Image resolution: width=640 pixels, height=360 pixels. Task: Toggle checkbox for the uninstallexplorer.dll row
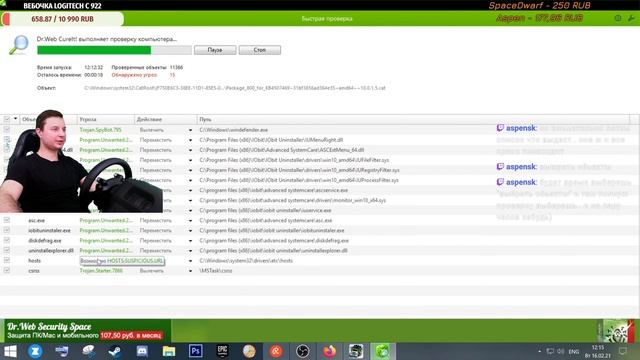tap(7, 250)
